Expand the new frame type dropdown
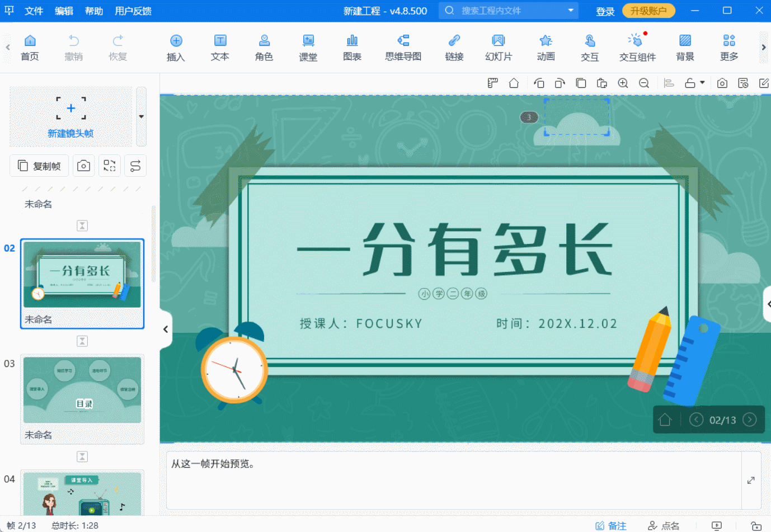Screen dimensions: 771x532 (141, 116)
